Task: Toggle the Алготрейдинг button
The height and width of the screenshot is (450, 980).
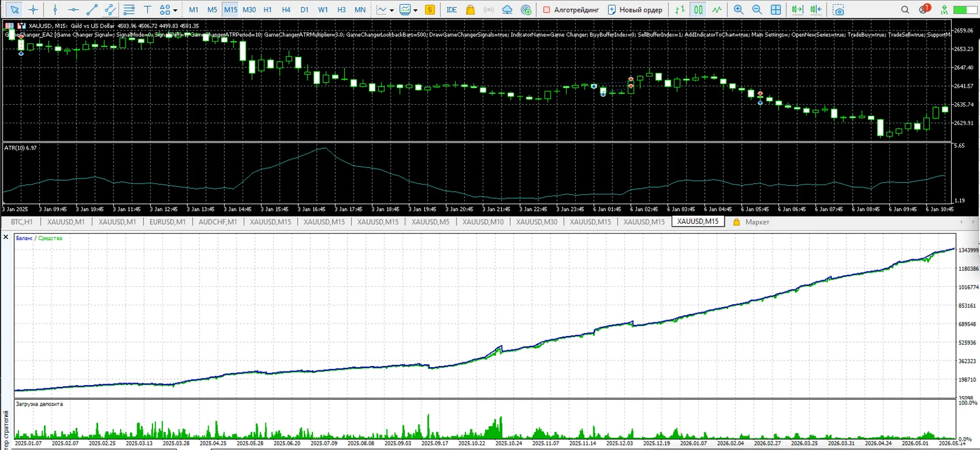Action: pyautogui.click(x=571, y=10)
